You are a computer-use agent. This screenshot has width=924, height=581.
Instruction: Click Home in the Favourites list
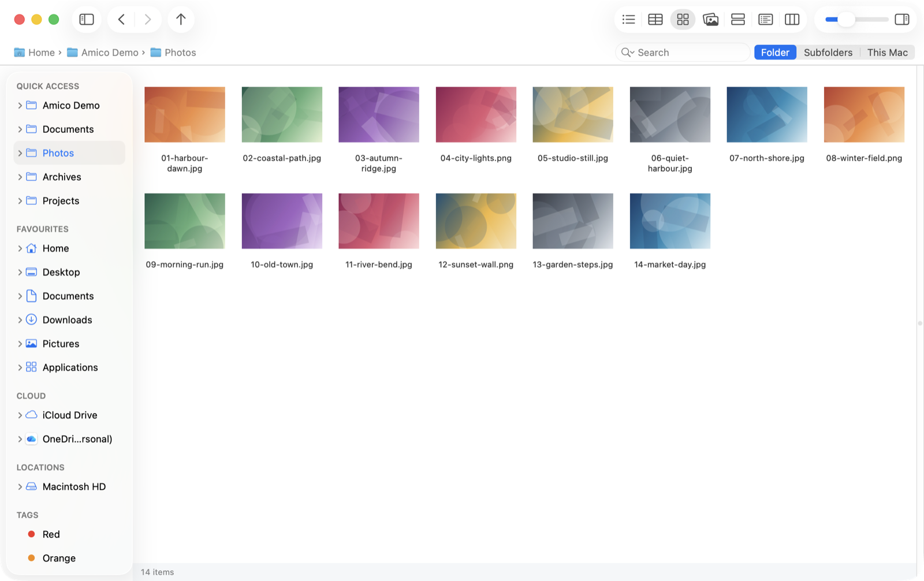69,248
